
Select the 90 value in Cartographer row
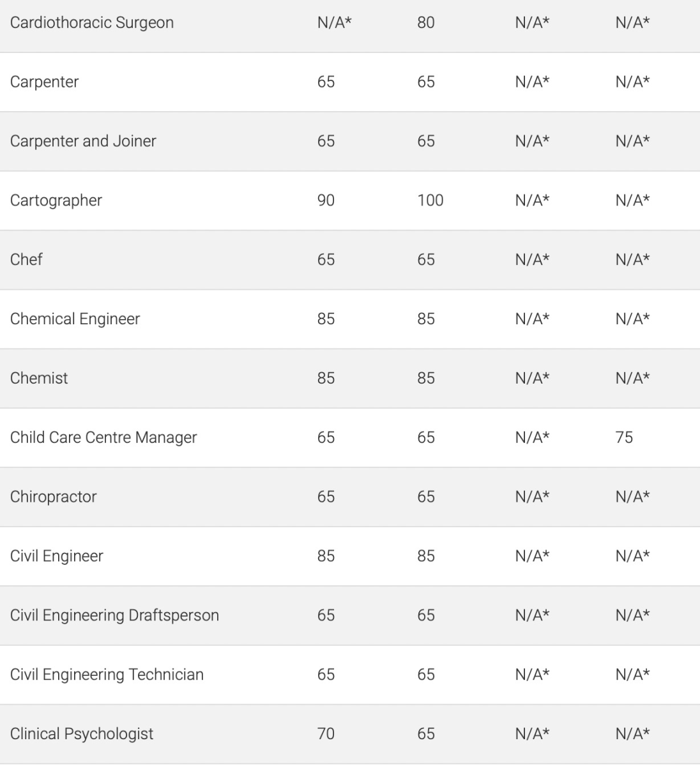coord(326,200)
